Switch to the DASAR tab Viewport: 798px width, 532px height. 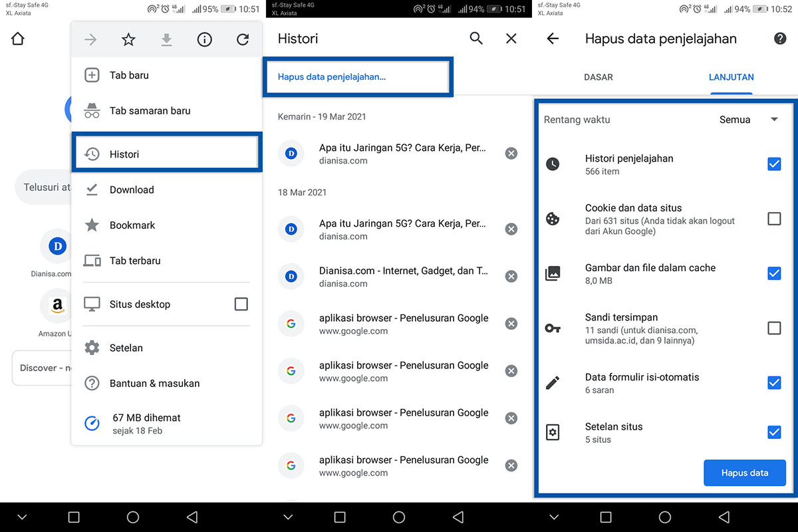[x=598, y=77]
